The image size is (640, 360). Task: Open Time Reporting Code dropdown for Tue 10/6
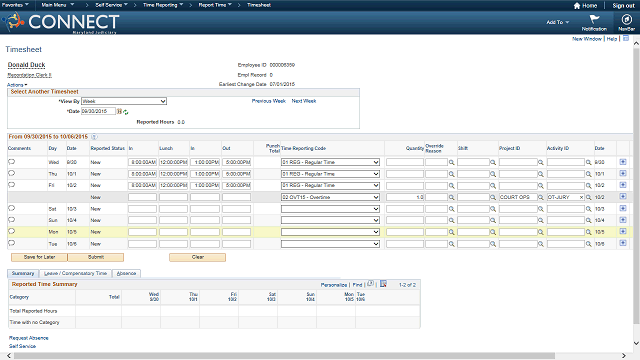click(x=330, y=244)
